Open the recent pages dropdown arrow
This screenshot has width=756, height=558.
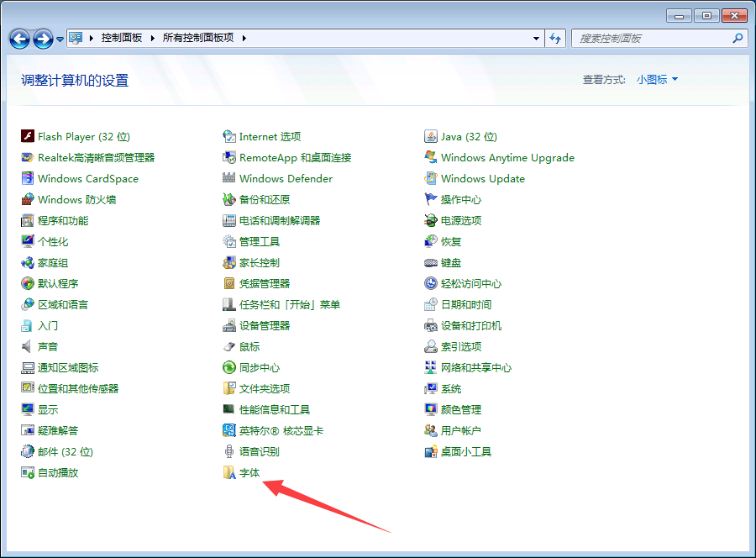pos(60,39)
